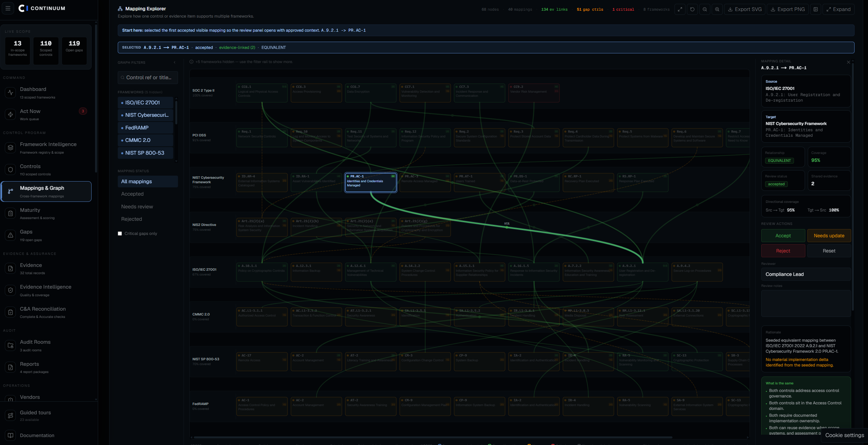Open Documentation book icon

11,435
